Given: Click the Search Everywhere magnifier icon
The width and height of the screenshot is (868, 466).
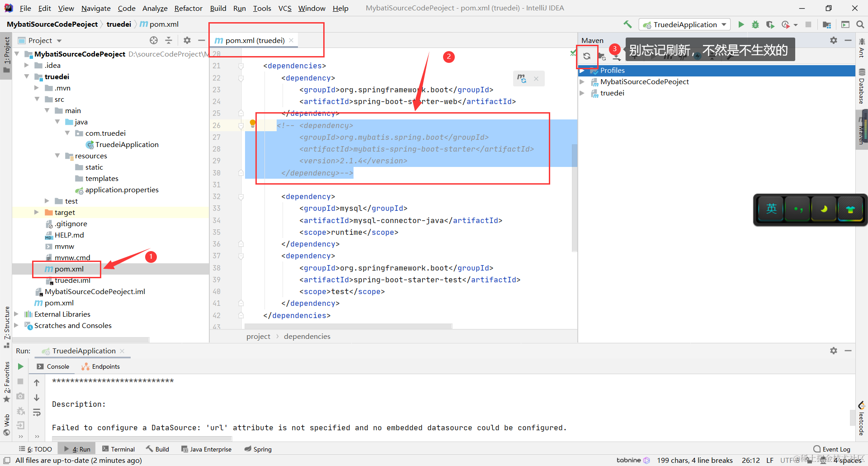Looking at the screenshot, I should coord(860,24).
